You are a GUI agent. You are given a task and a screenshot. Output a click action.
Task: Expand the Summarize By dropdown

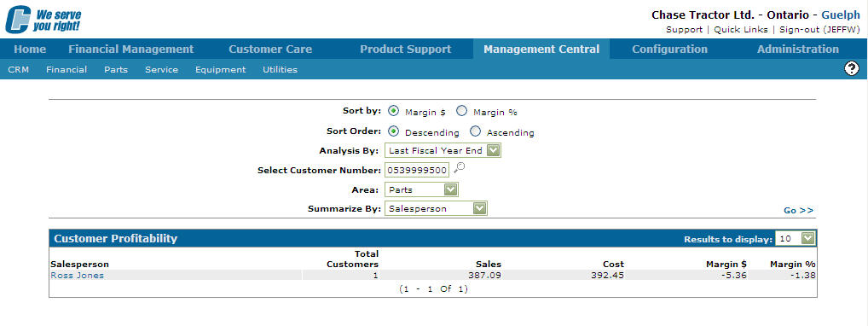(436, 208)
